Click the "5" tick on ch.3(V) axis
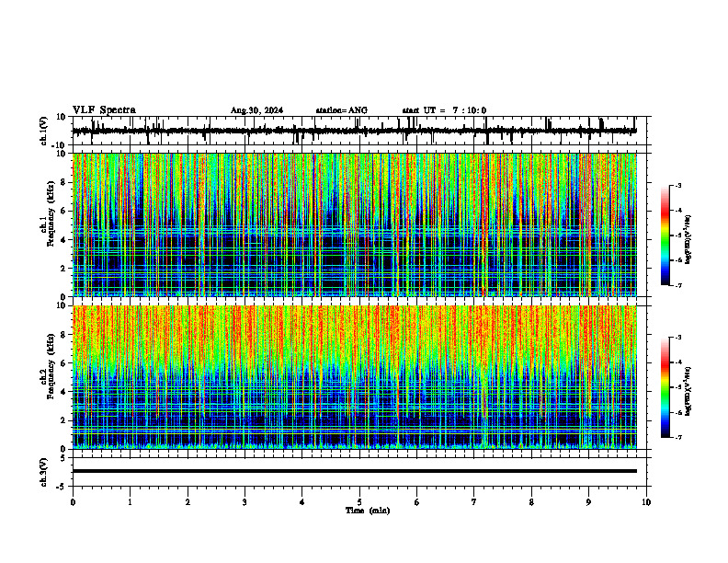728x563 pixels. tap(64, 457)
